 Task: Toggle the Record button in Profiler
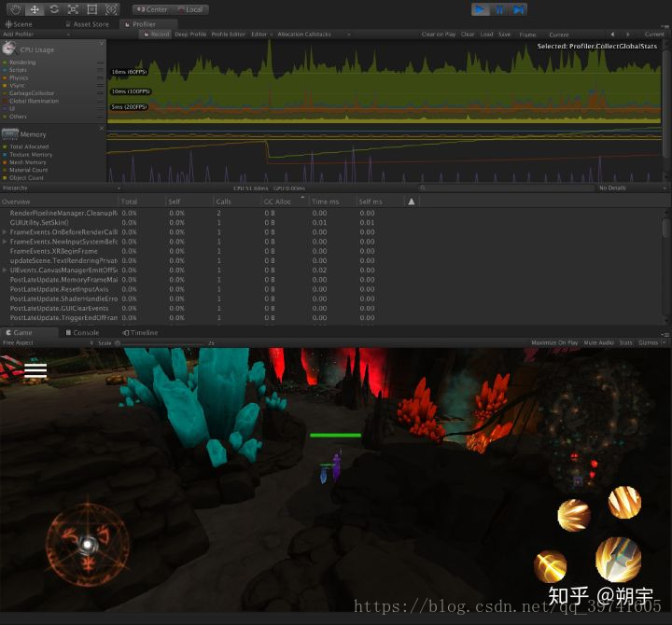[156, 35]
